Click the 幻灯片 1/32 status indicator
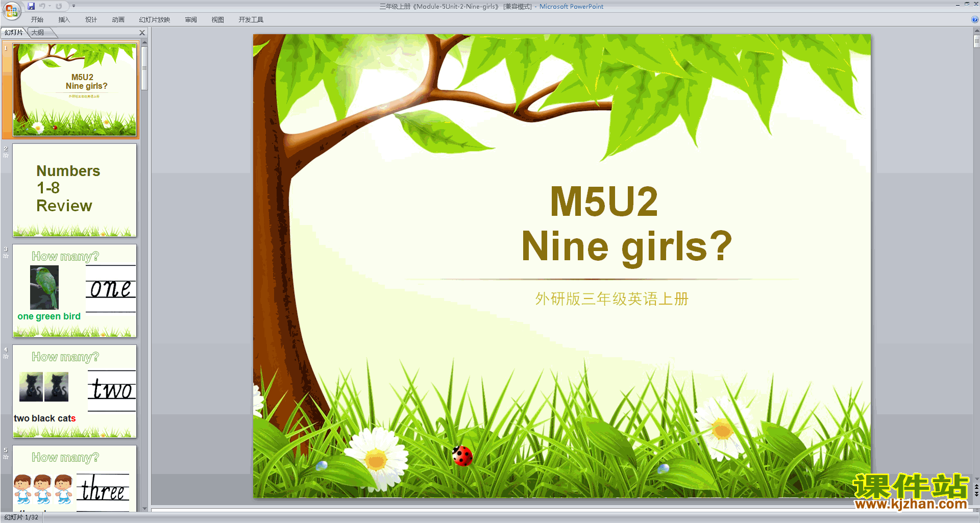Viewport: 980px width, 523px height. (21, 517)
